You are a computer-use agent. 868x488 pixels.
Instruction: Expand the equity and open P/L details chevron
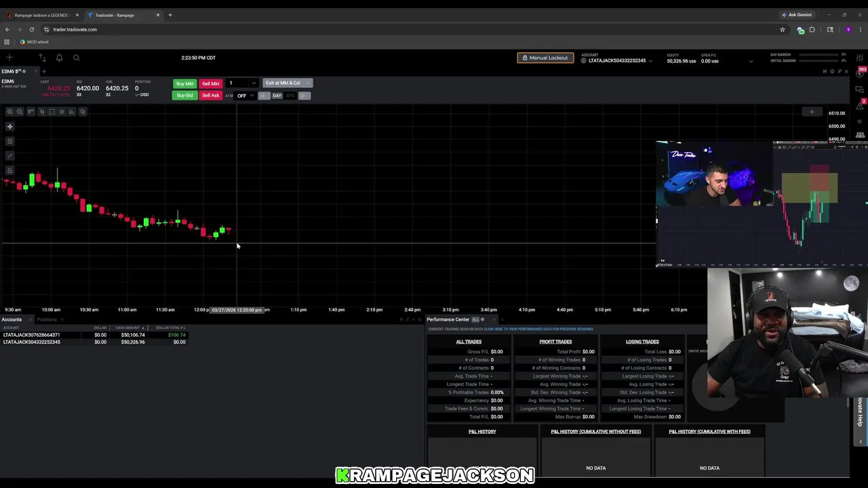[x=751, y=61]
